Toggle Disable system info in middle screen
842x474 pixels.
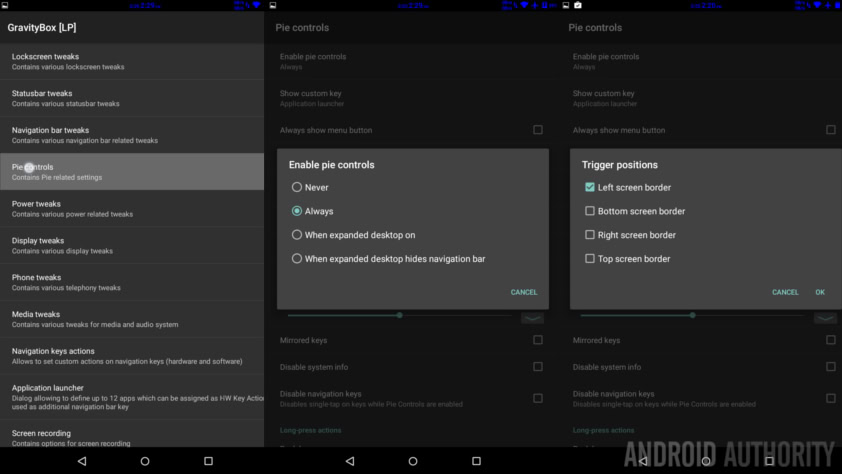538,367
